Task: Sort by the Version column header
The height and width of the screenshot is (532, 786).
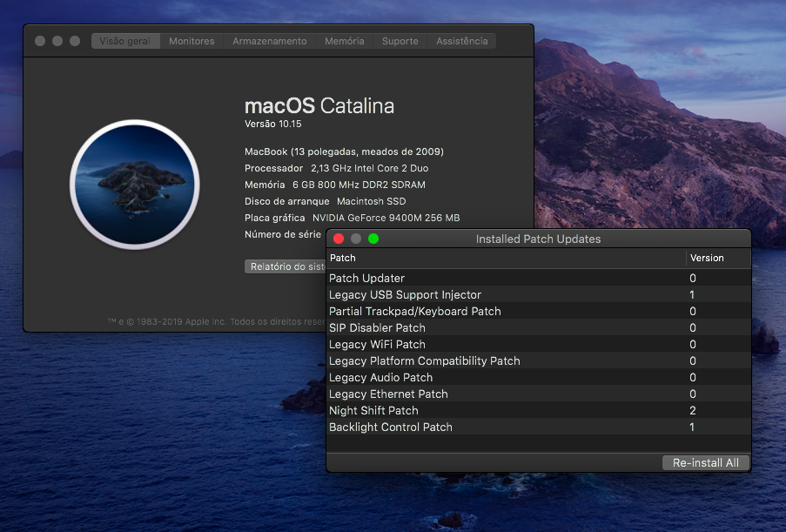Action: pos(718,259)
